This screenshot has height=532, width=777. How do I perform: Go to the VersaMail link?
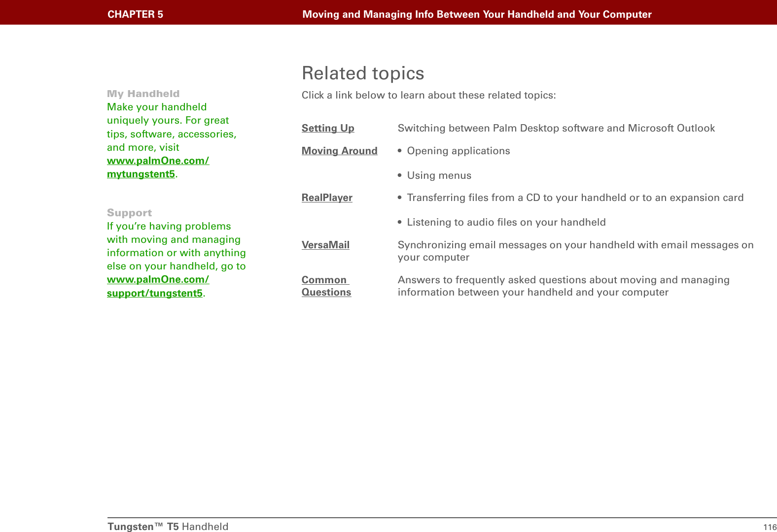(x=325, y=245)
